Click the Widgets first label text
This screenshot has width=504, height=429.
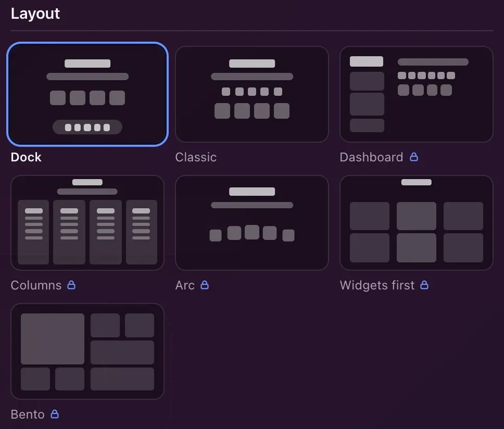377,285
